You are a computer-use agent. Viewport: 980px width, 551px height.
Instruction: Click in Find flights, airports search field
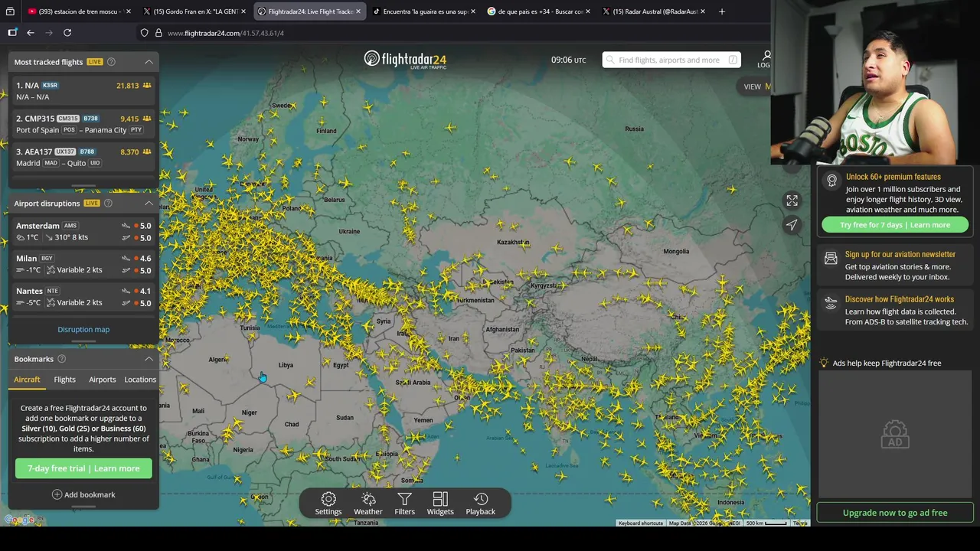[x=671, y=60]
